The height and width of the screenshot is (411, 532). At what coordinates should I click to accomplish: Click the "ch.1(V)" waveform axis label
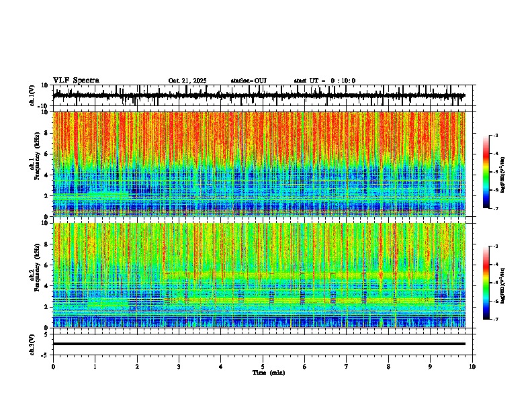[x=32, y=95]
